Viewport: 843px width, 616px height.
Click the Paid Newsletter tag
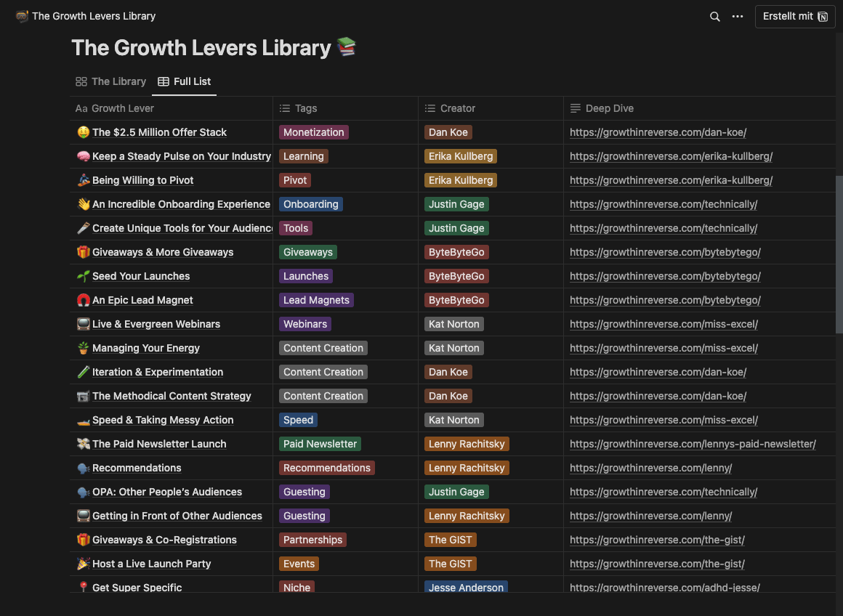(320, 444)
